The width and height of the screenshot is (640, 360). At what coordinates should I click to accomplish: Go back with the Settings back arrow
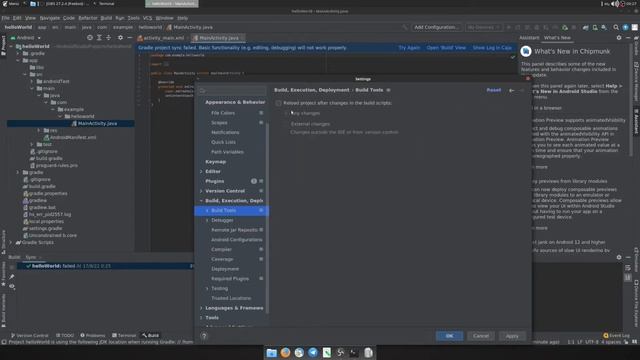click(x=511, y=90)
